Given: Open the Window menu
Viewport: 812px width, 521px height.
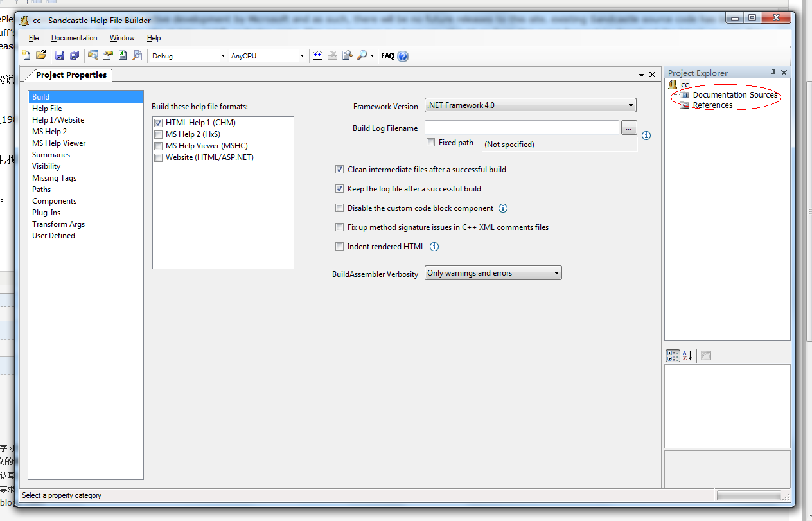Looking at the screenshot, I should (x=122, y=38).
